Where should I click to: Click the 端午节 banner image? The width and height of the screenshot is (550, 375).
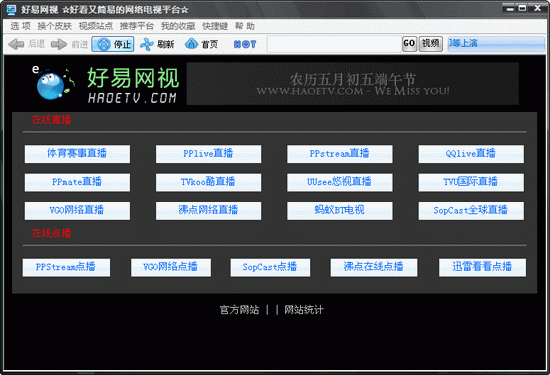click(353, 83)
